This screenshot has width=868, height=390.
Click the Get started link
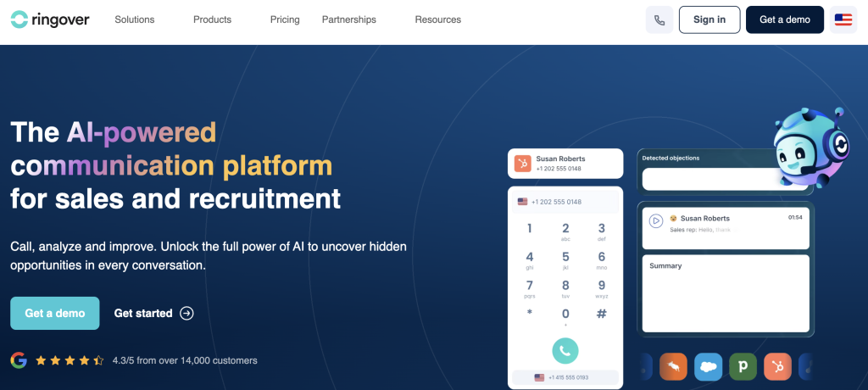point(154,314)
